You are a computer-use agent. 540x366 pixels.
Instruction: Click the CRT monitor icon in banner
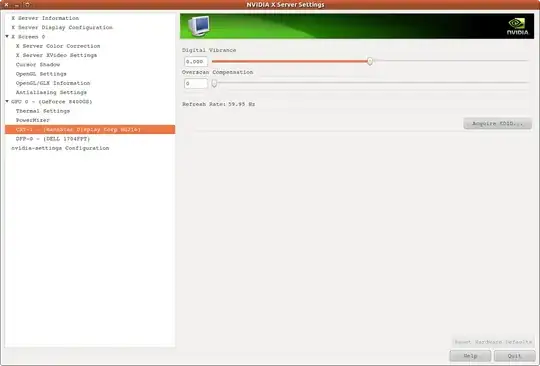(199, 26)
